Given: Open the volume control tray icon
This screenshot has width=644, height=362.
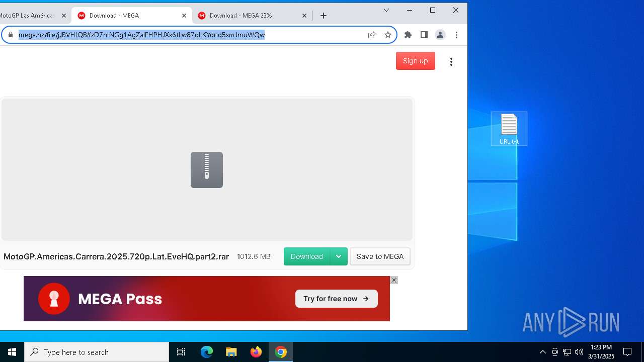Looking at the screenshot, I should (579, 352).
